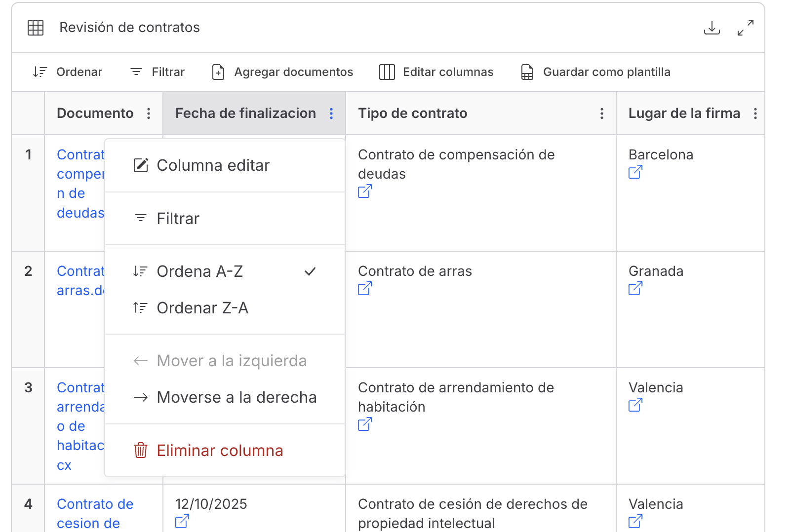Select Ordena A-Z sort option
791x532 pixels.
(200, 271)
